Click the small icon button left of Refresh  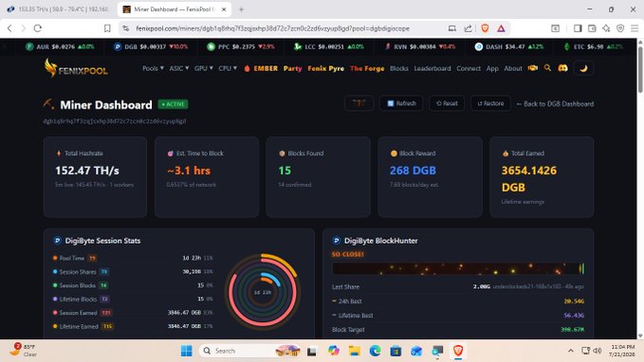pos(359,103)
